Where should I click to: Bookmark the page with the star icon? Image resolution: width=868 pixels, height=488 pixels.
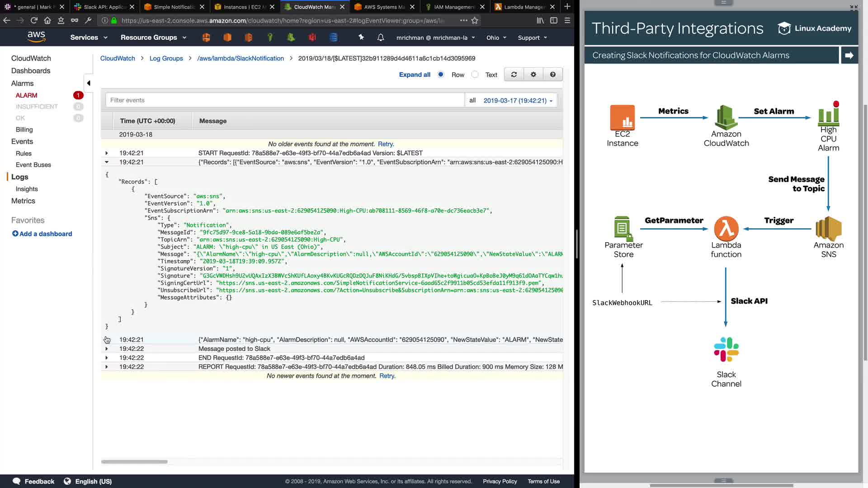point(475,20)
